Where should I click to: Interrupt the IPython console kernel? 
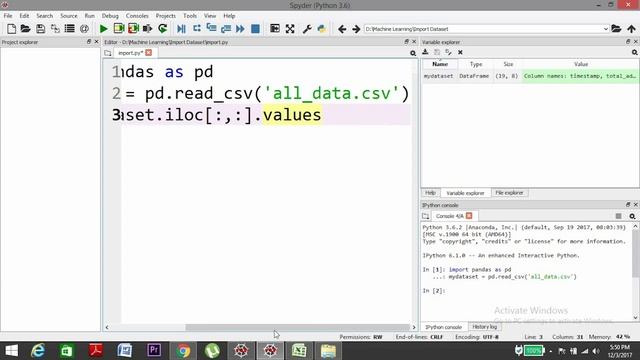pos(618,216)
